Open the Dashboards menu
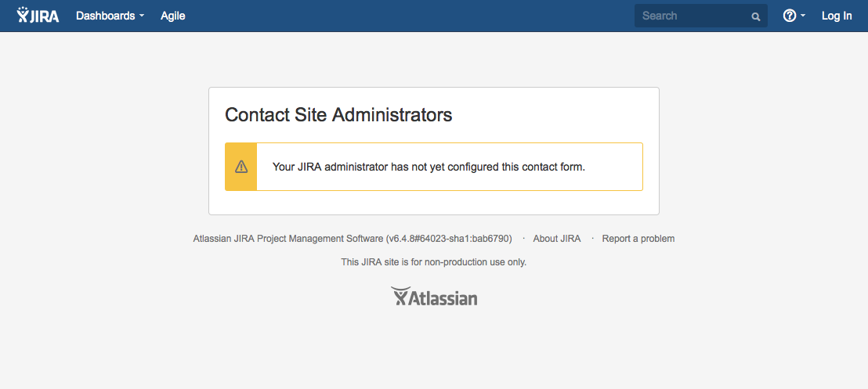This screenshot has width=868, height=389. click(x=110, y=16)
